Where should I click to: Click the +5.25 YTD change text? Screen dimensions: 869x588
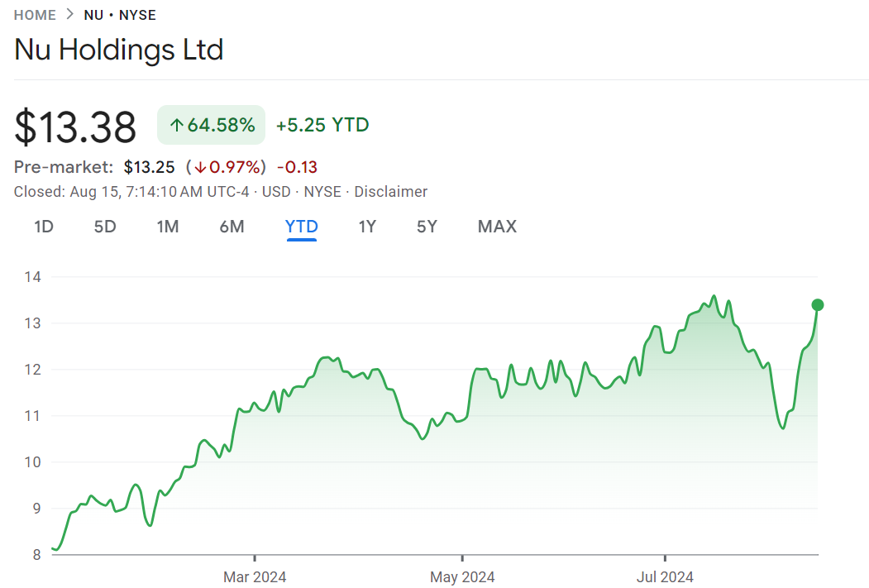pos(322,125)
